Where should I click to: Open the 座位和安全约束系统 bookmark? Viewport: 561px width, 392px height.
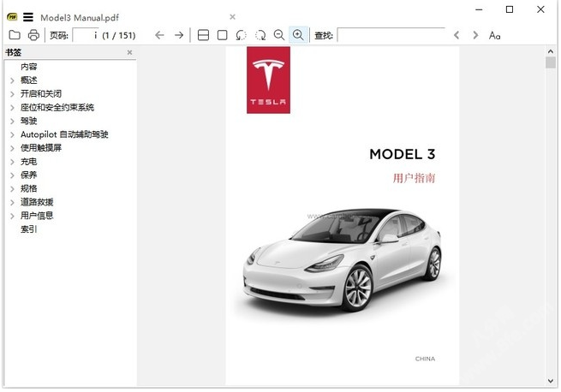57,107
